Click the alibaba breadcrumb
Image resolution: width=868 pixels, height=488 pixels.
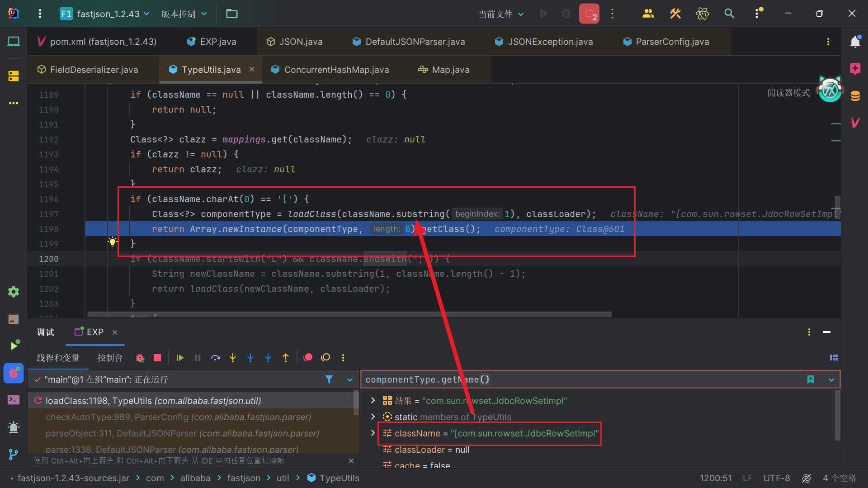(195, 478)
